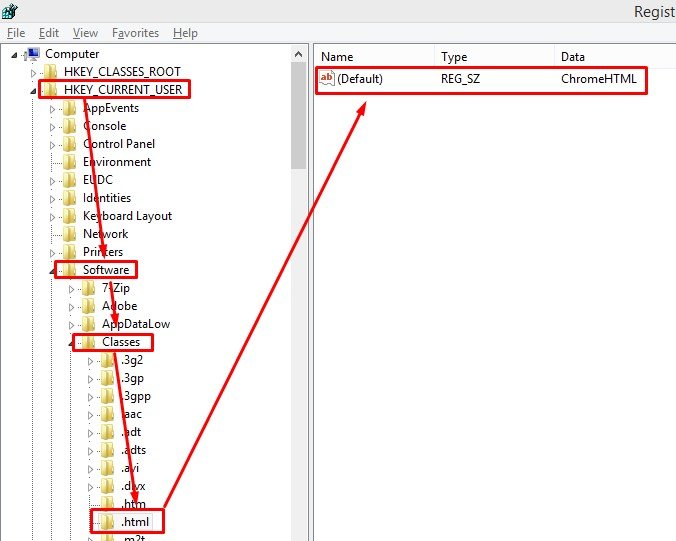Click the AppEvents folder icon
The image size is (676, 541).
70,108
